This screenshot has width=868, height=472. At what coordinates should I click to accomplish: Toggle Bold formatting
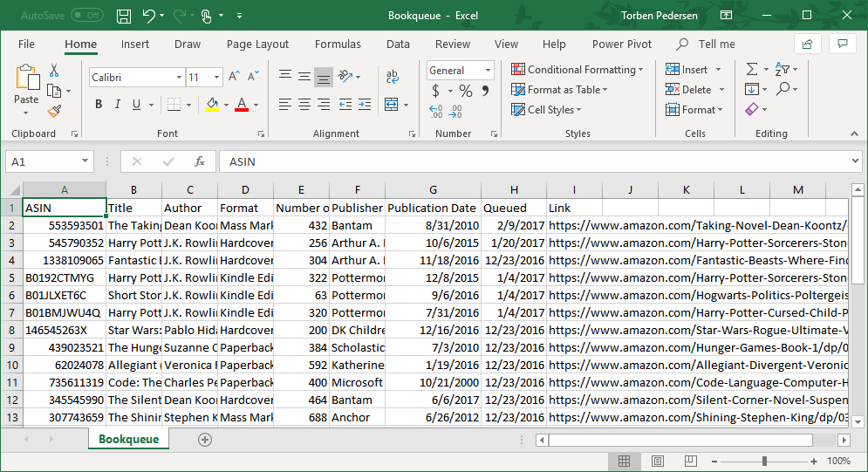(x=99, y=104)
